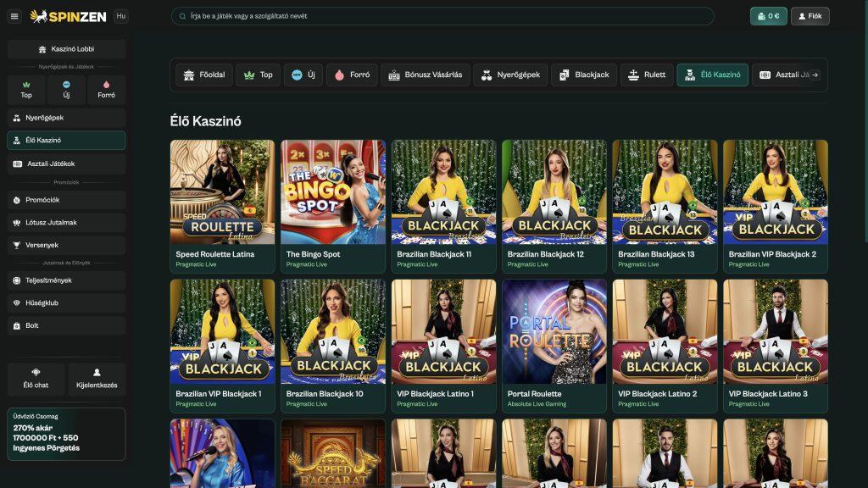Open the Új games shortcut in sidebar
Image resolution: width=868 pixels, height=488 pixels.
coord(66,89)
